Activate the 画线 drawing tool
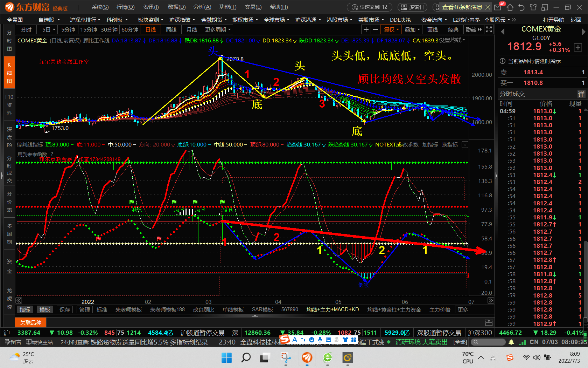The width and height of the screenshot is (588, 368). pos(433,30)
